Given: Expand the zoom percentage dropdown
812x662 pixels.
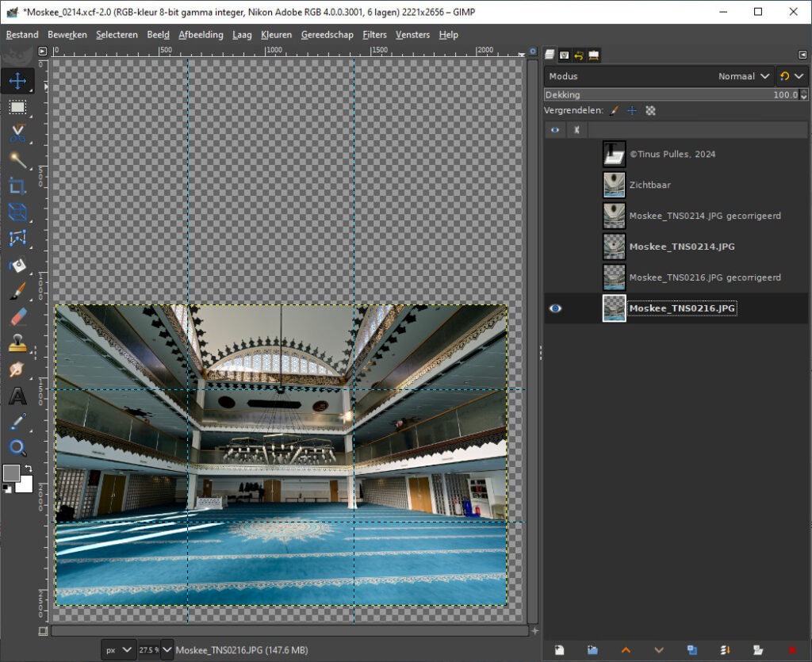Looking at the screenshot, I should 167,650.
